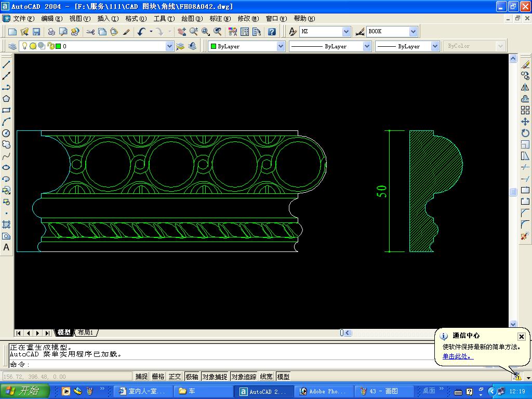Screen dimensions: 532x399
Task: Select the Multiline Text tool
Action: (x=6, y=247)
